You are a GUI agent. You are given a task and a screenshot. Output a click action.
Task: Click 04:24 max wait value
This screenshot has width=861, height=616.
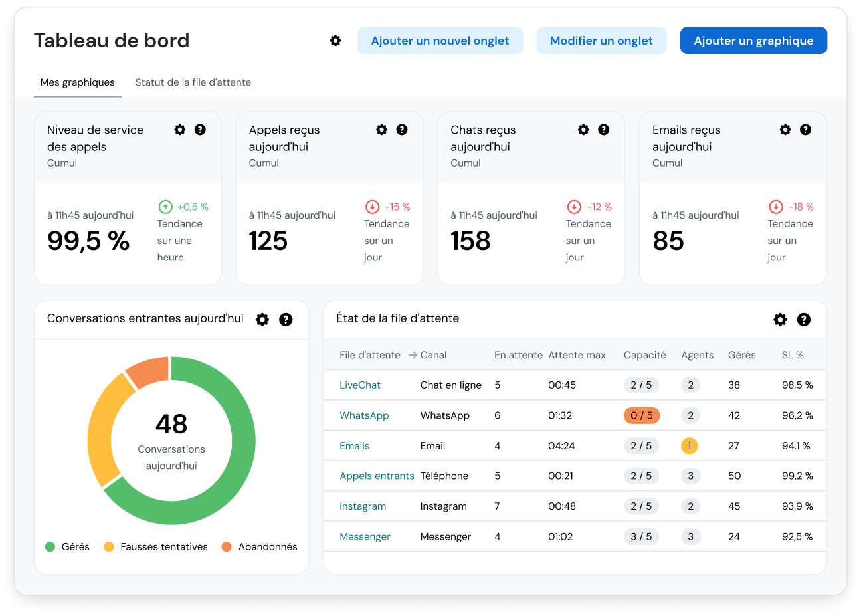pos(561,446)
